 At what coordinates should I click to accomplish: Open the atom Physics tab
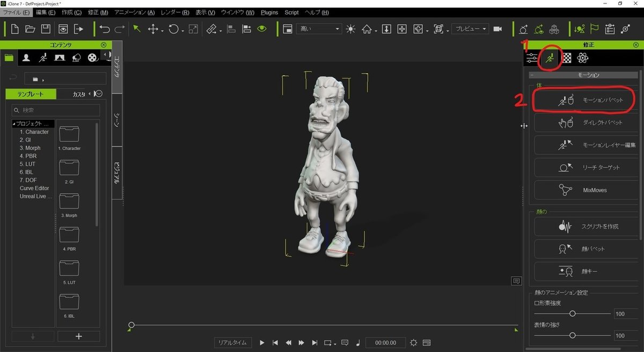(583, 58)
